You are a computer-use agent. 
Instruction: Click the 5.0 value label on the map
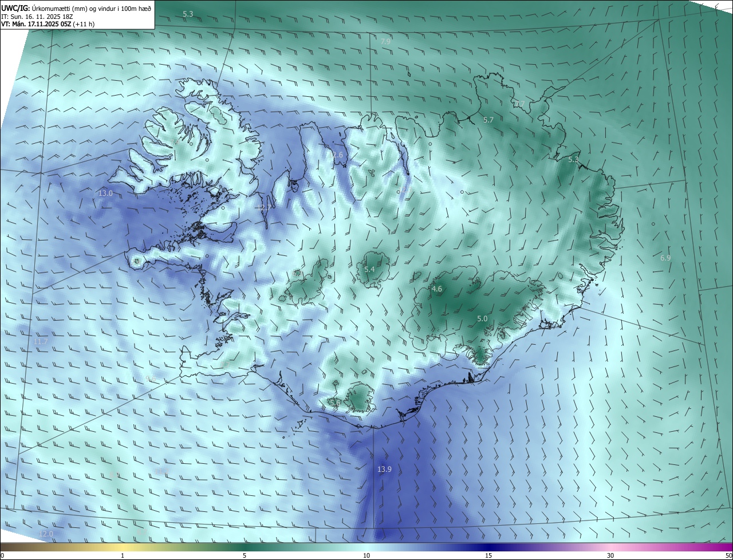pyautogui.click(x=482, y=318)
